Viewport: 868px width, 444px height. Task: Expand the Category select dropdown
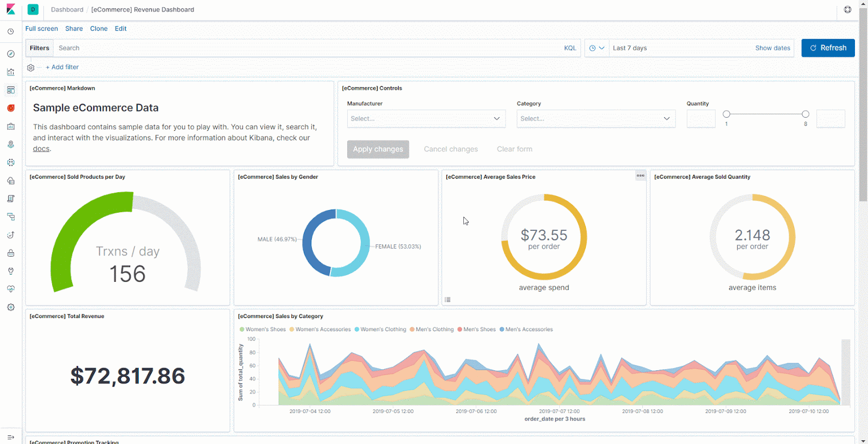pyautogui.click(x=596, y=119)
